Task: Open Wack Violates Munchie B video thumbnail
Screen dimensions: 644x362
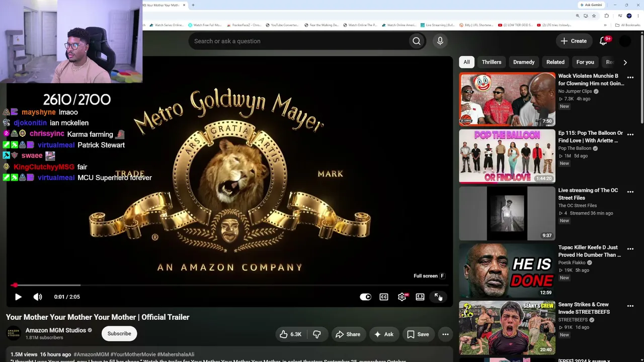Action: [x=507, y=99]
